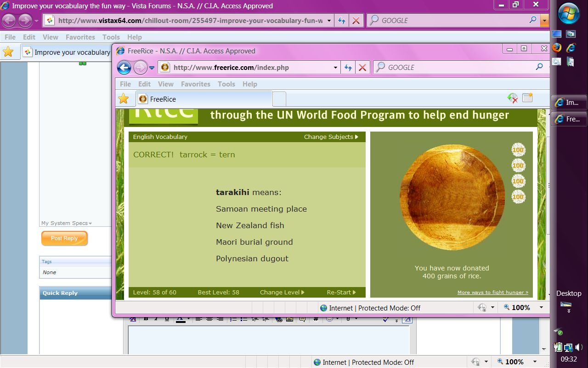
Task: Choose answer Samoan meeting place
Action: click(x=261, y=209)
